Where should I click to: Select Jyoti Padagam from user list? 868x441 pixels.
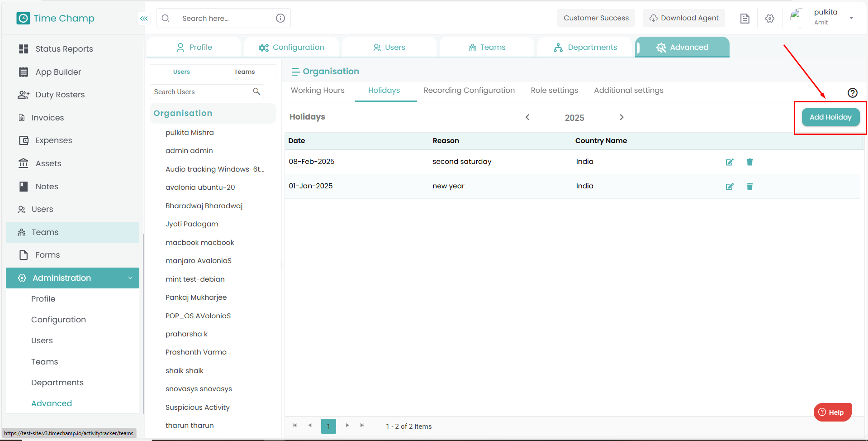[x=192, y=224]
